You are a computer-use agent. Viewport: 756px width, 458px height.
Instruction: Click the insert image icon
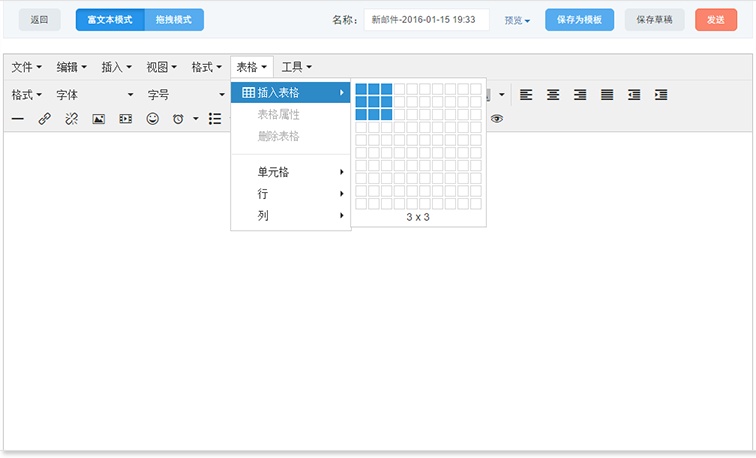98,118
